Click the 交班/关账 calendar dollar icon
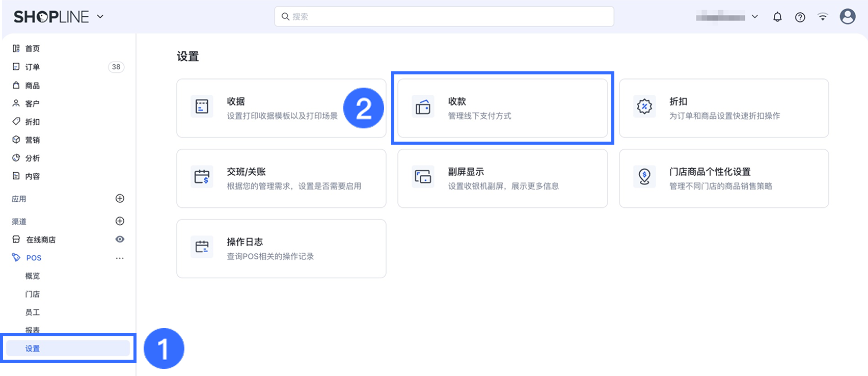868x376 pixels. 202,177
